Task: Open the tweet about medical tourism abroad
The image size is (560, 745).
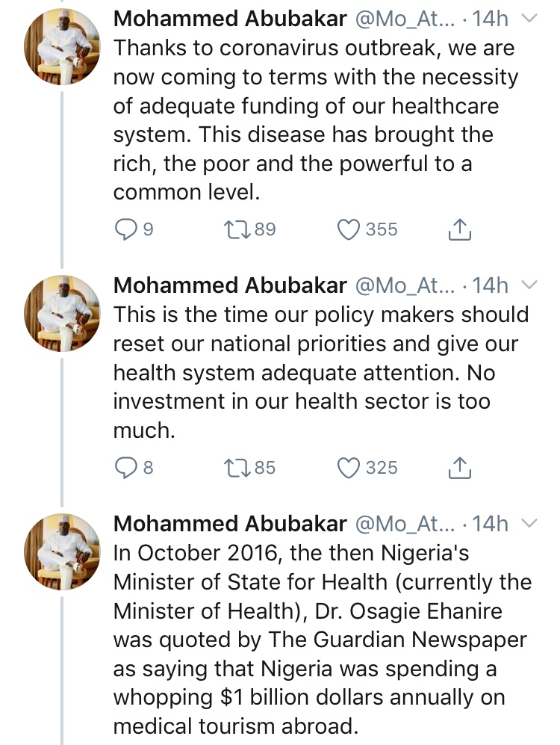Action: click(323, 640)
